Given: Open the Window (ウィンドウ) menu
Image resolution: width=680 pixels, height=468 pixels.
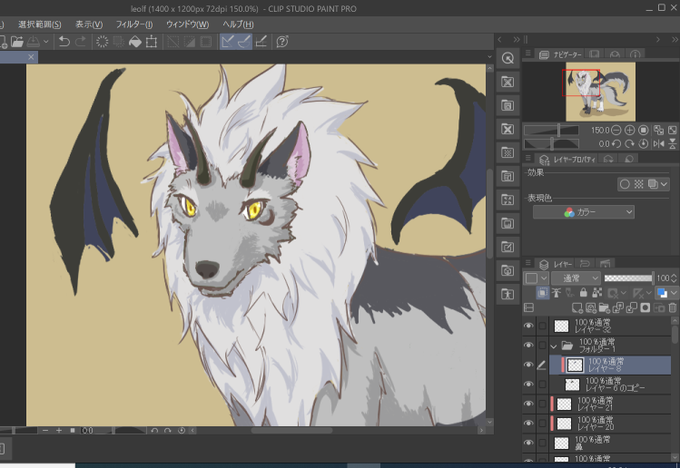Looking at the screenshot, I should tap(187, 24).
